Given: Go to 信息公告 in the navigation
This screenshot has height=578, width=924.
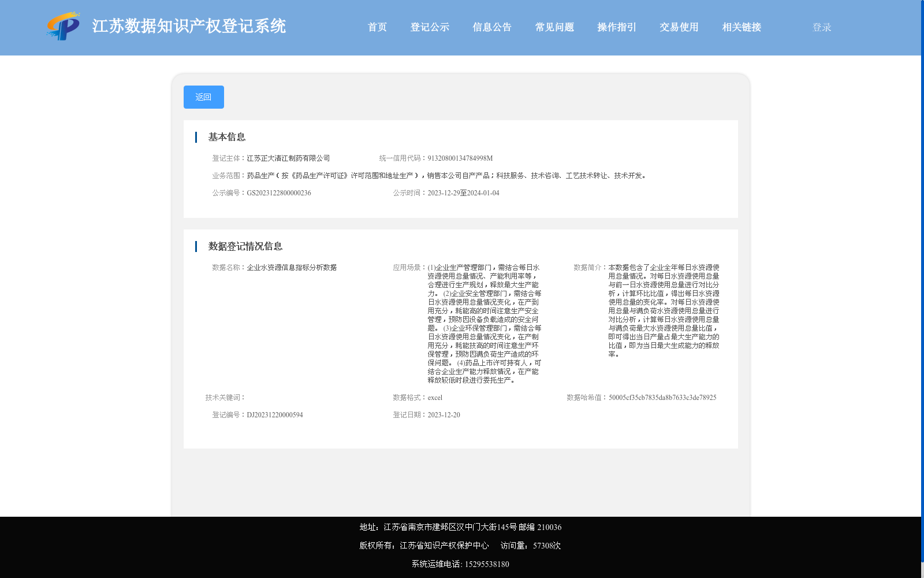Looking at the screenshot, I should pos(492,27).
